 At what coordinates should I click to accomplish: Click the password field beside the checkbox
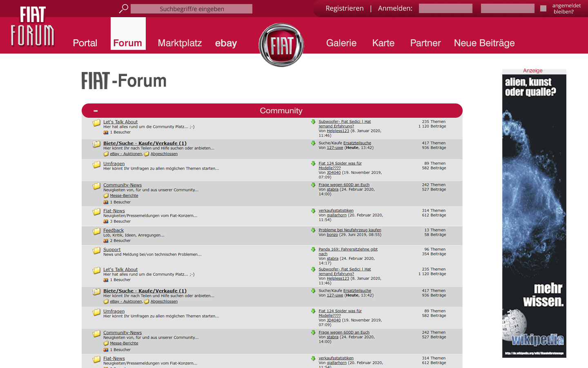pyautogui.click(x=508, y=8)
